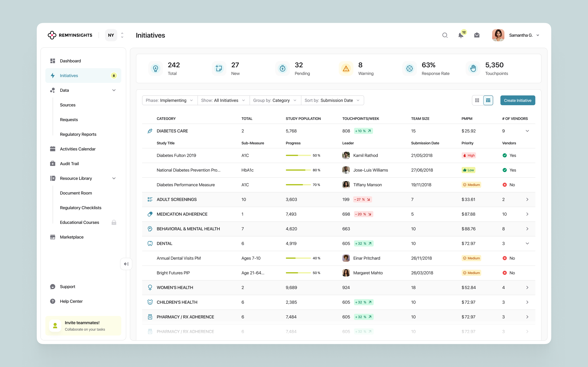Open the Invite teammates banner
Image resolution: width=588 pixels, height=367 pixels.
pyautogui.click(x=83, y=326)
